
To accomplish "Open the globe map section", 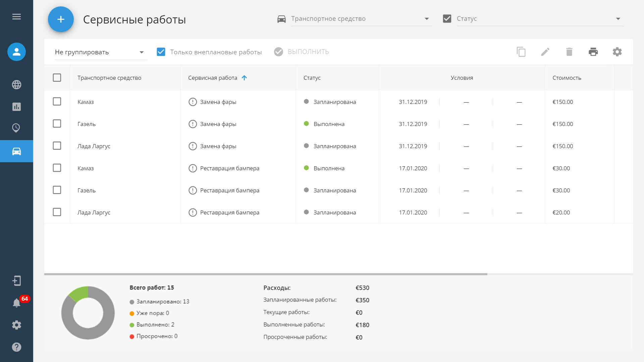I will [x=16, y=84].
